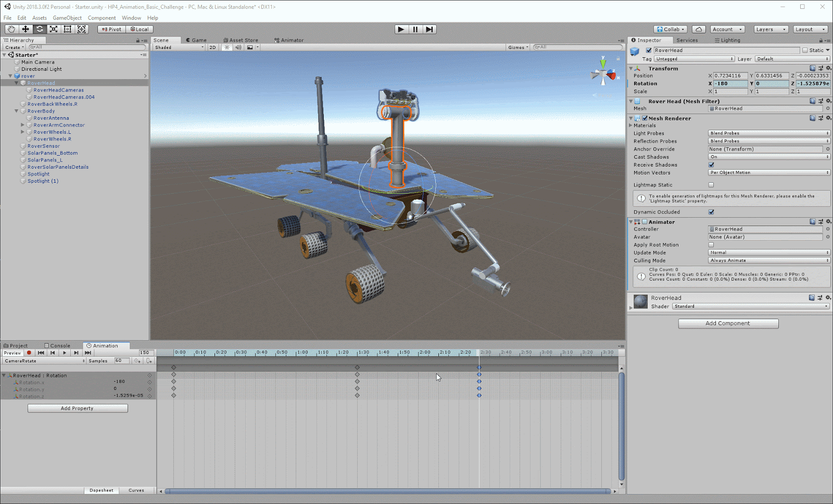Screen dimensions: 833x504
Task: Enable the Static checkbox
Action: [x=805, y=51]
